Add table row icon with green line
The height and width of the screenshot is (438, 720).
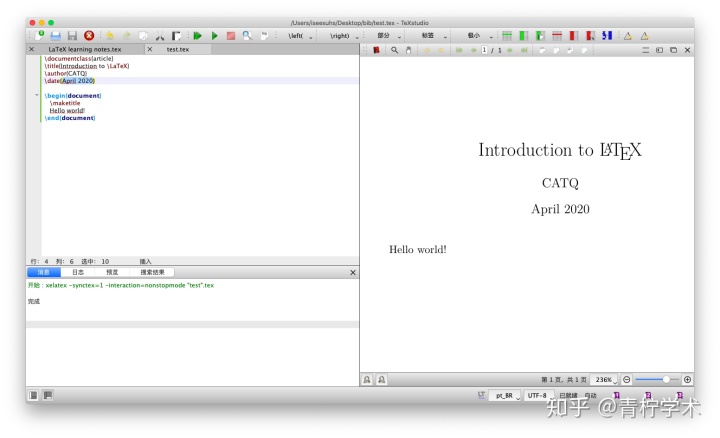[507, 35]
